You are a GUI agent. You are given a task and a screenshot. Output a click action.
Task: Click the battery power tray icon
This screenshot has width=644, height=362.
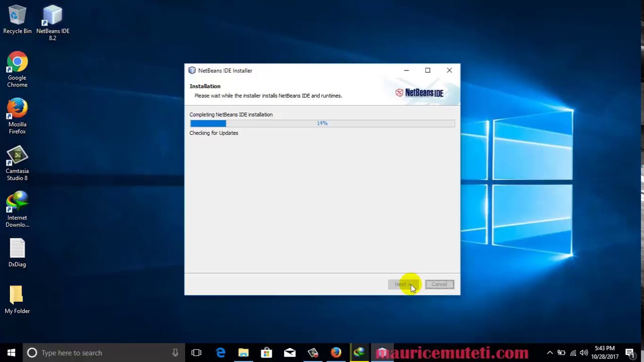pyautogui.click(x=561, y=352)
